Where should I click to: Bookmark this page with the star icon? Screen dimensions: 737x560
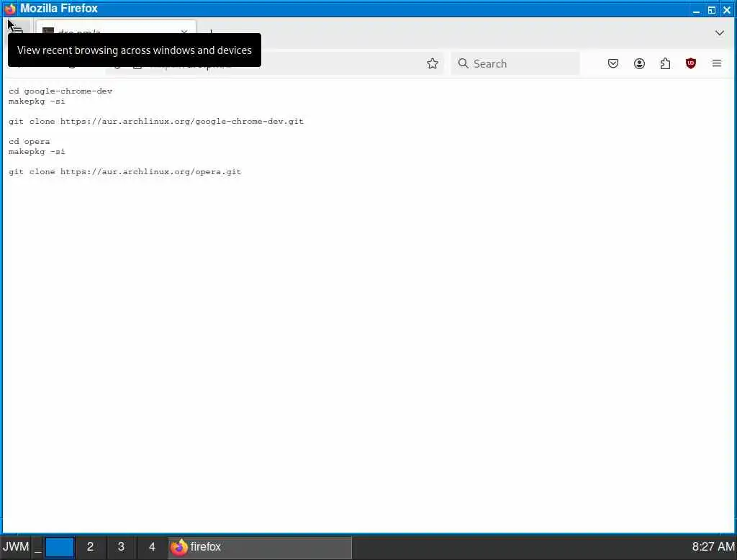pos(433,63)
